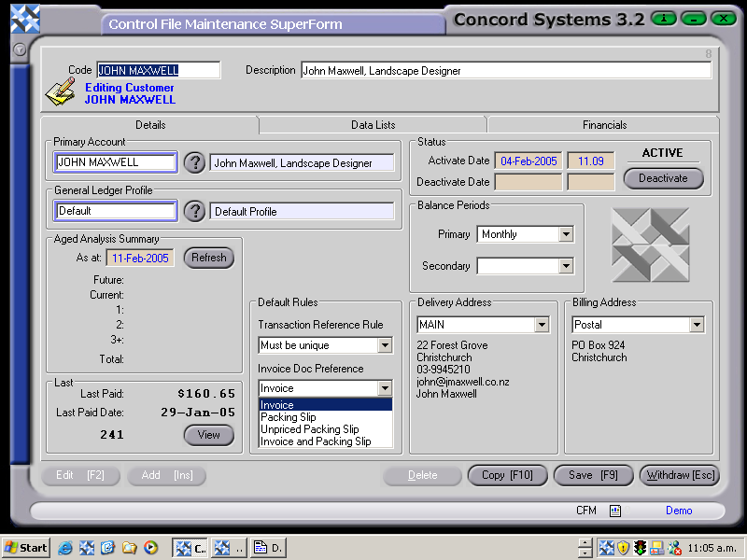
Task: Click the help icon beside Primary Account field
Action: pyautogui.click(x=194, y=161)
